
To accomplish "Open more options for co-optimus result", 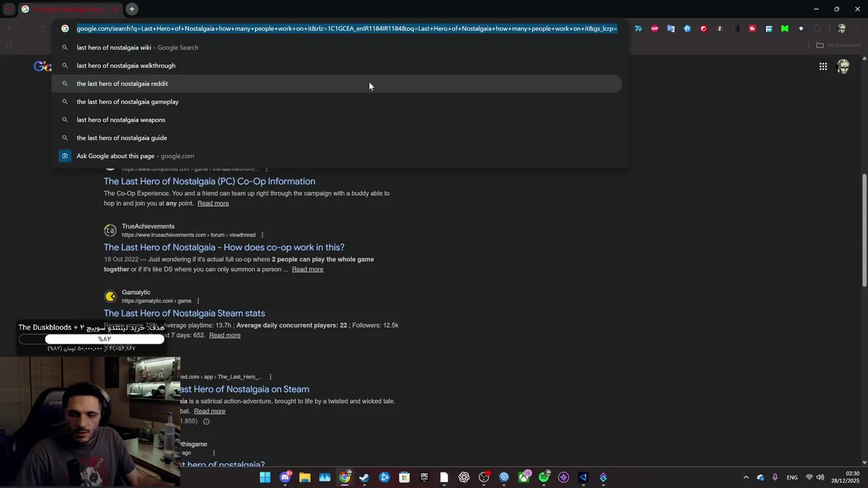I will point(267,169).
